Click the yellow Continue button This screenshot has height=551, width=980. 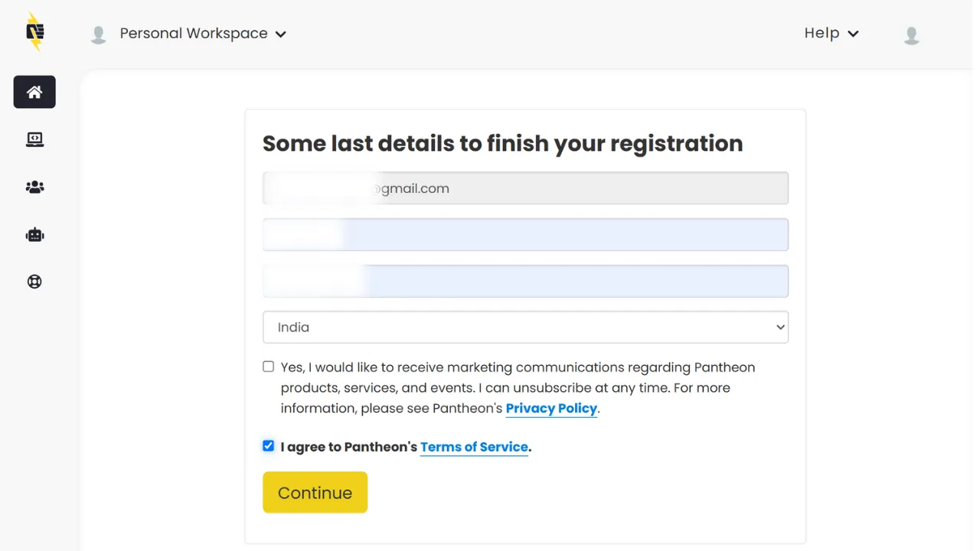315,492
